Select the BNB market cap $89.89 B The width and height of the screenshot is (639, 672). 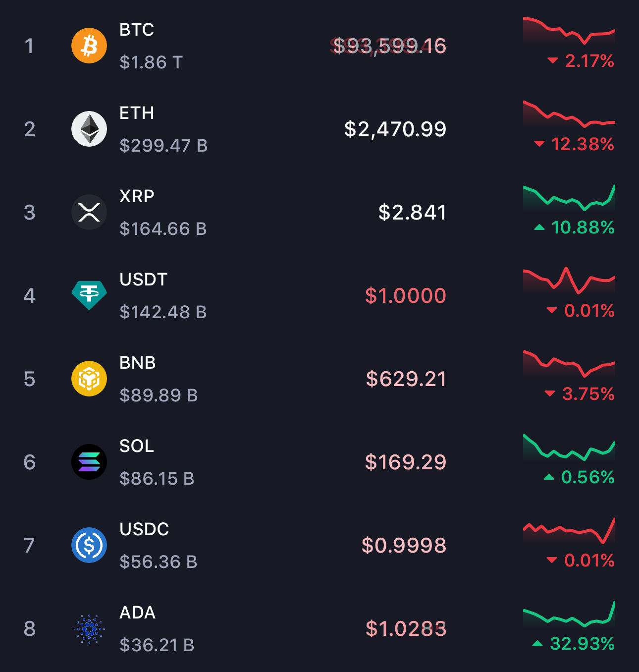click(159, 395)
